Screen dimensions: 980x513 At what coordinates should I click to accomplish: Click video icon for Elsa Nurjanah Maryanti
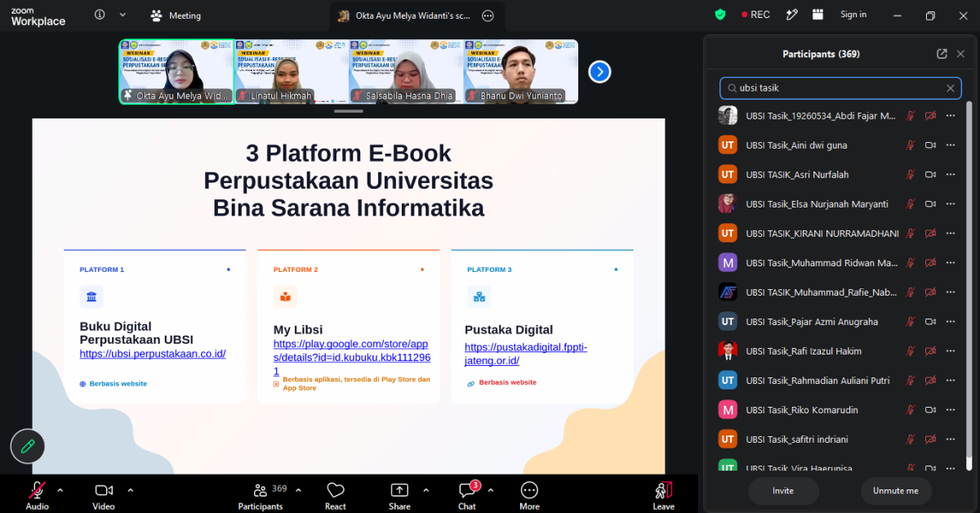point(930,204)
